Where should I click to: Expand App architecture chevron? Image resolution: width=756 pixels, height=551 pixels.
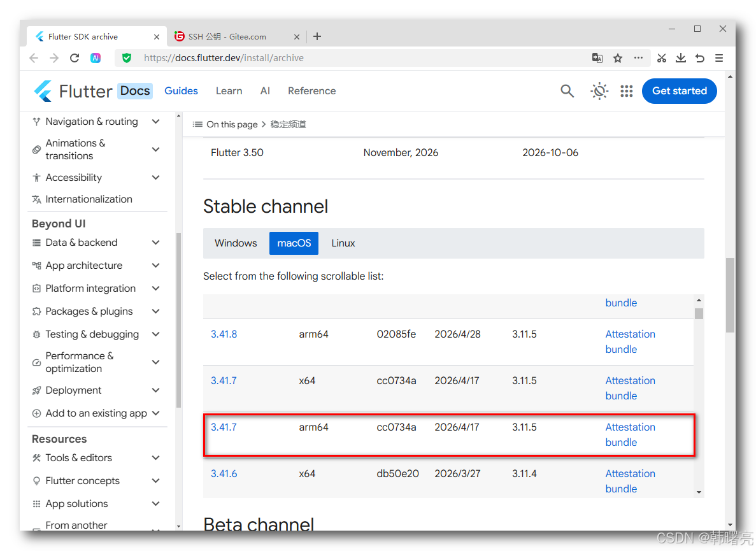156,265
